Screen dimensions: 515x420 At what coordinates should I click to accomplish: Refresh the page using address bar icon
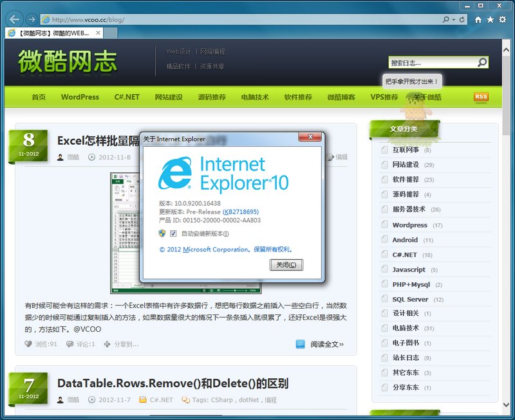462,19
